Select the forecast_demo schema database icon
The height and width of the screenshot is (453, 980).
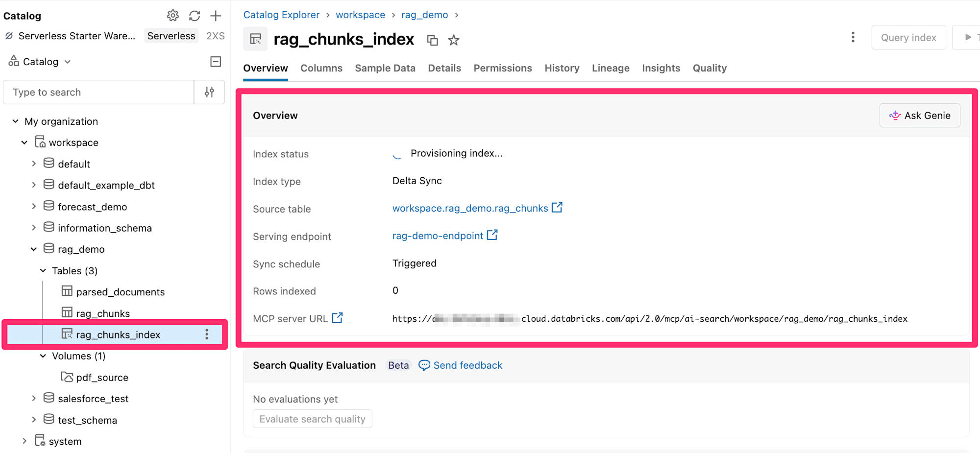pos(49,206)
